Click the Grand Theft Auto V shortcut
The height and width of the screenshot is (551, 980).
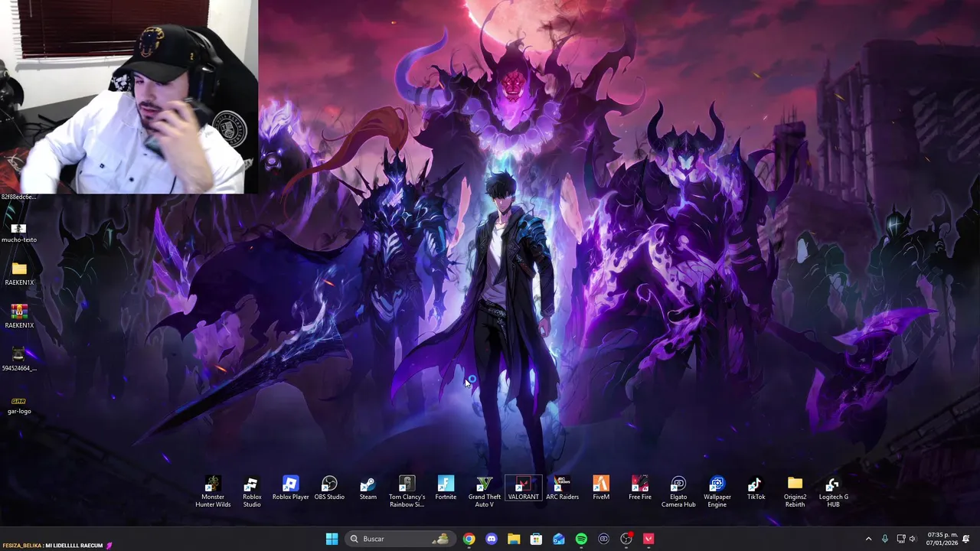[x=484, y=492]
